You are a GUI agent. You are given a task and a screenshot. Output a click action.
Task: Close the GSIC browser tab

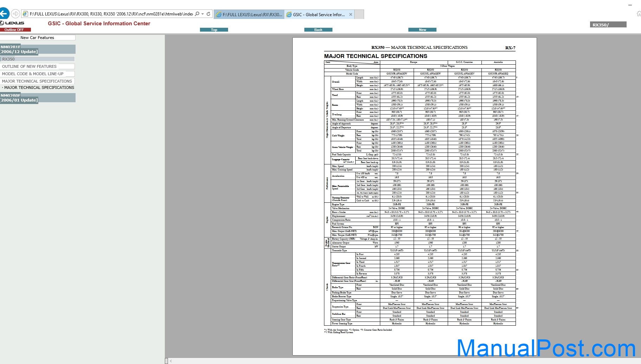pyautogui.click(x=350, y=14)
